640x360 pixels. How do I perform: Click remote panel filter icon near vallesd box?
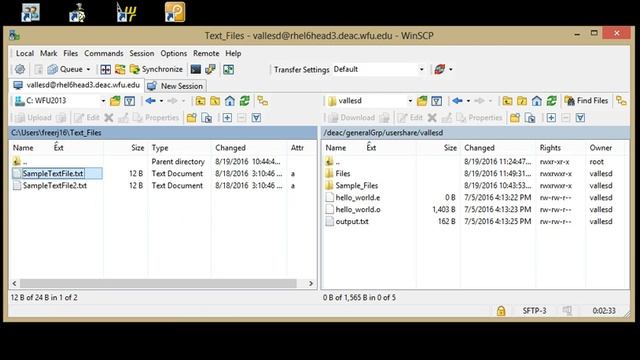pyautogui.click(x=436, y=101)
